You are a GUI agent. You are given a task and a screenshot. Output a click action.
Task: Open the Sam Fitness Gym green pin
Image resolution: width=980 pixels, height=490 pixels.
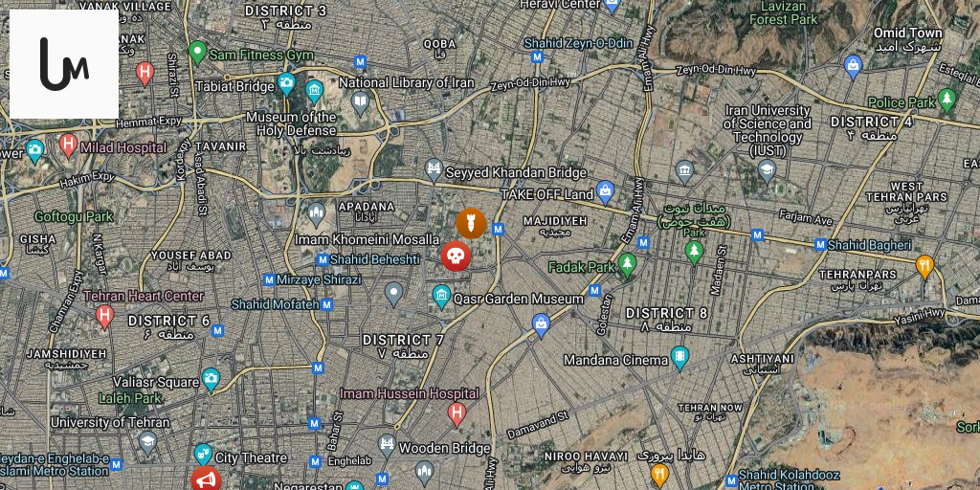[197, 53]
